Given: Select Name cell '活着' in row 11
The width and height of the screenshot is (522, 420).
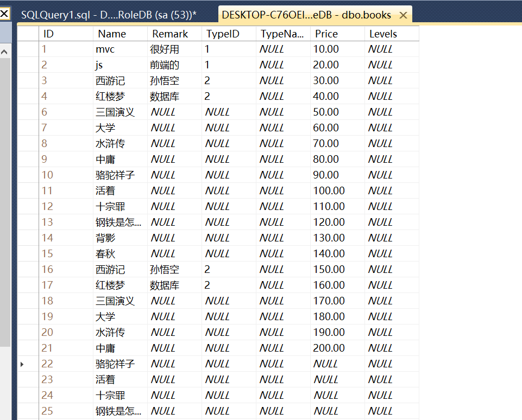Looking at the screenshot, I should pos(120,191).
